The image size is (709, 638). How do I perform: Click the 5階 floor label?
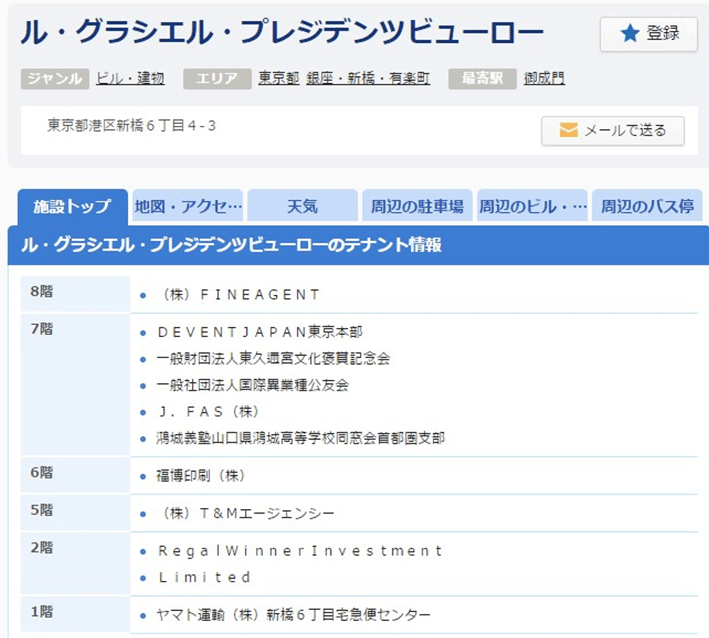[42, 510]
